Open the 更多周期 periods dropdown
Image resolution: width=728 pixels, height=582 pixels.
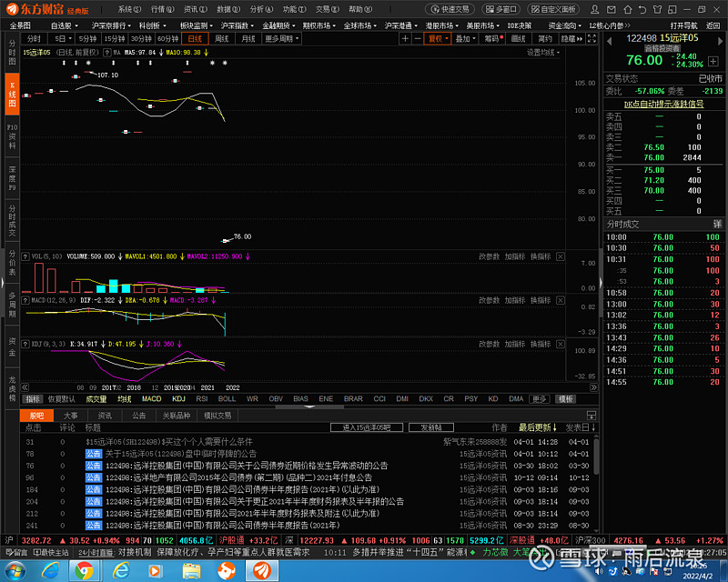pos(282,38)
